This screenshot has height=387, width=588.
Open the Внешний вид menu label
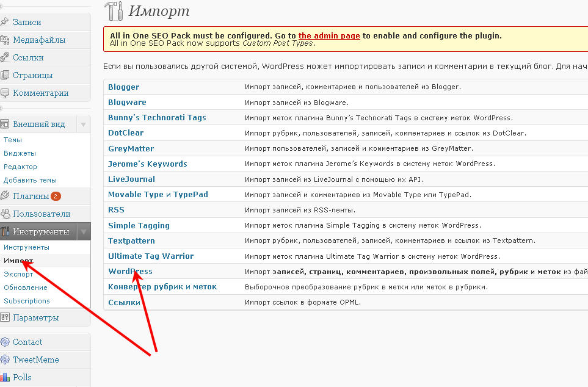tap(39, 124)
